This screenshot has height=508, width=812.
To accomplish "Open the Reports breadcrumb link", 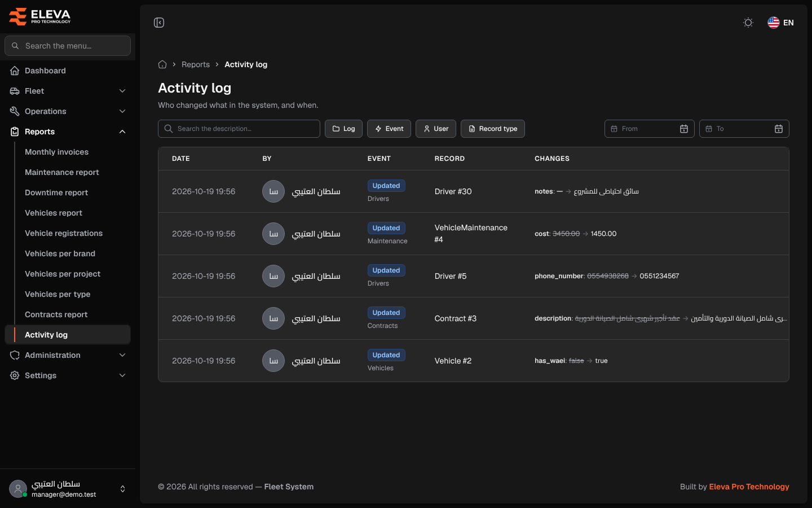I will click(x=196, y=64).
